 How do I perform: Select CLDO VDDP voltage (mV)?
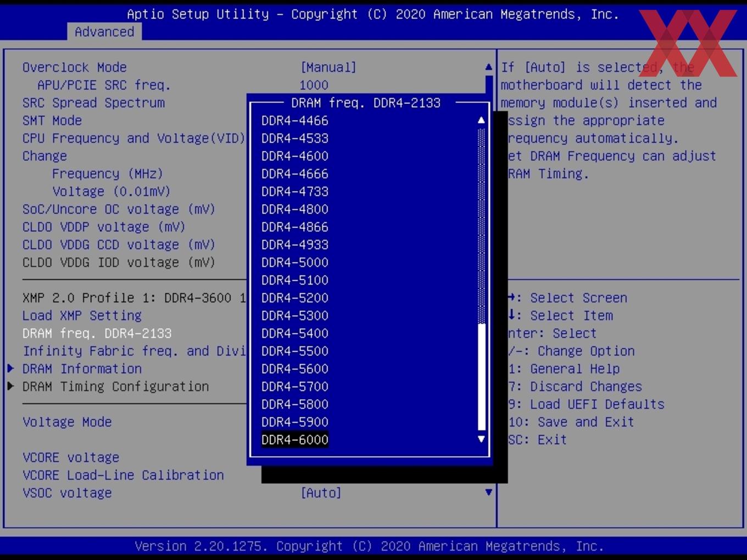click(104, 227)
